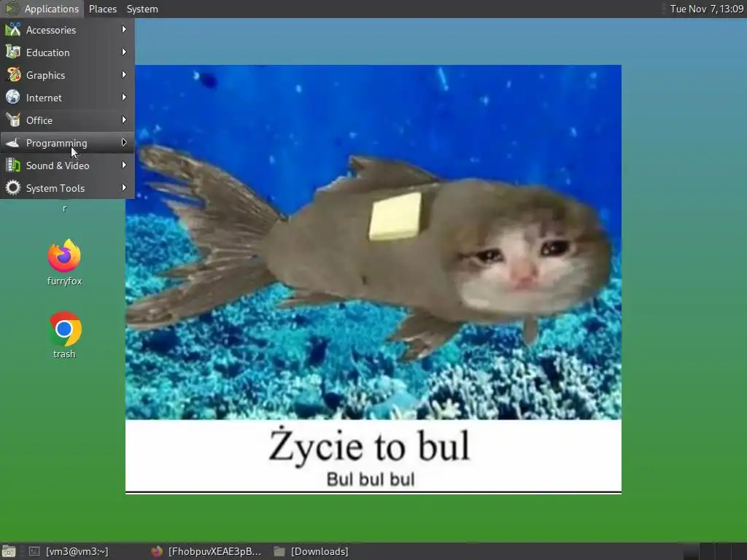
Task: Open the System Tools submenu
Action: click(67, 188)
